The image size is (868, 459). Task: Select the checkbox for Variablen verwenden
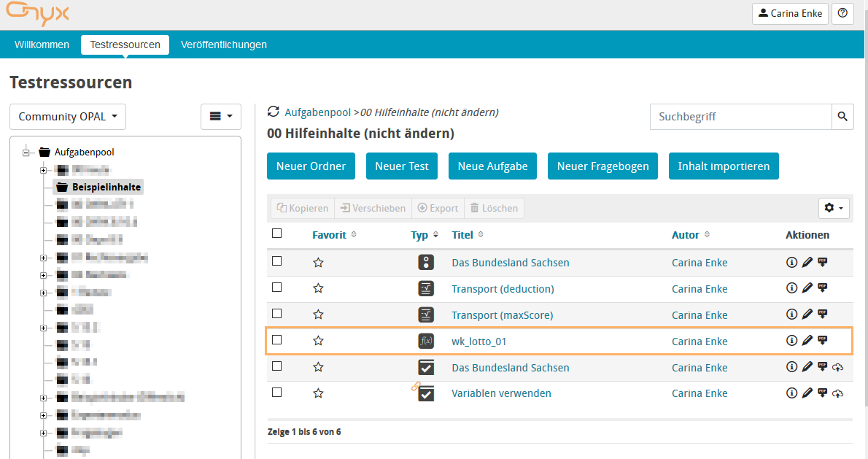(x=276, y=393)
